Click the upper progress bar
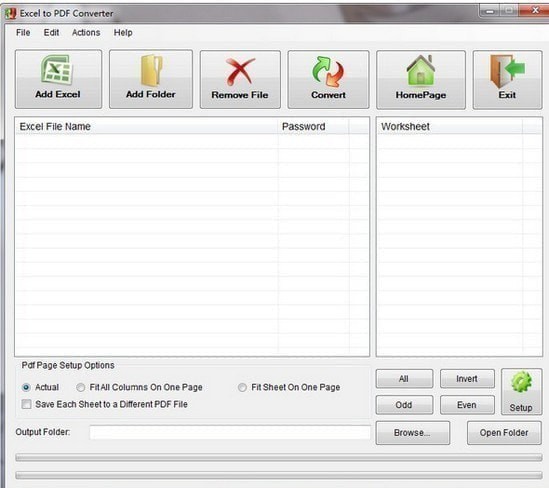Viewport: 549px width, 488px height. point(279,457)
